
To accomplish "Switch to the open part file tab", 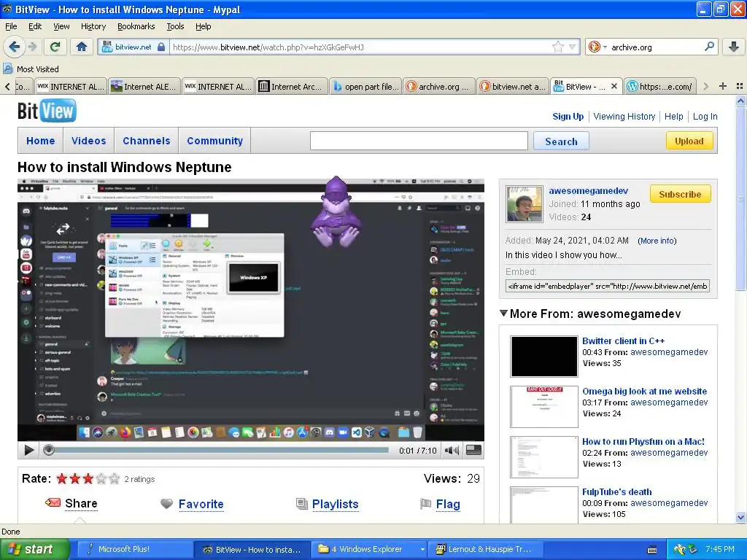I will point(365,87).
